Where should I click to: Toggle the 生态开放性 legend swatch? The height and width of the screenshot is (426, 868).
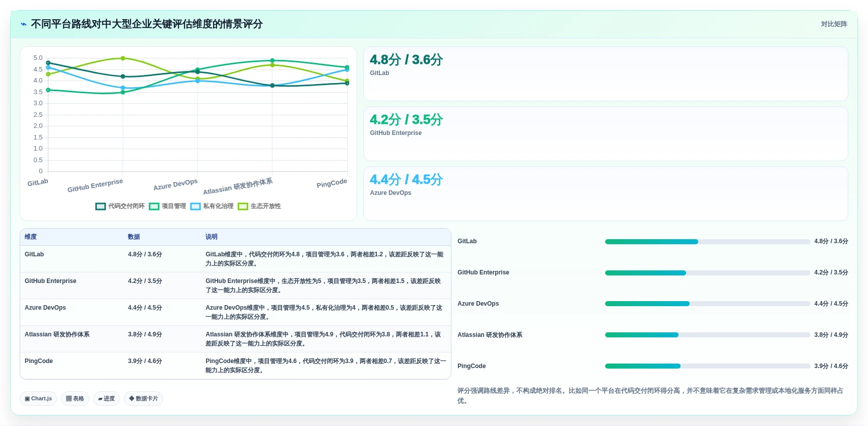click(x=243, y=206)
